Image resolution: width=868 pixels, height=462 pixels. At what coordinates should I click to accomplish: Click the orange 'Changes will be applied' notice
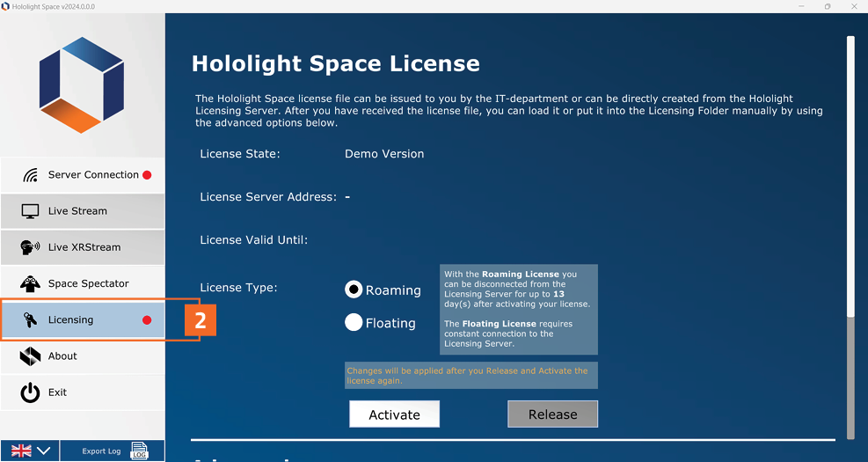click(x=471, y=376)
